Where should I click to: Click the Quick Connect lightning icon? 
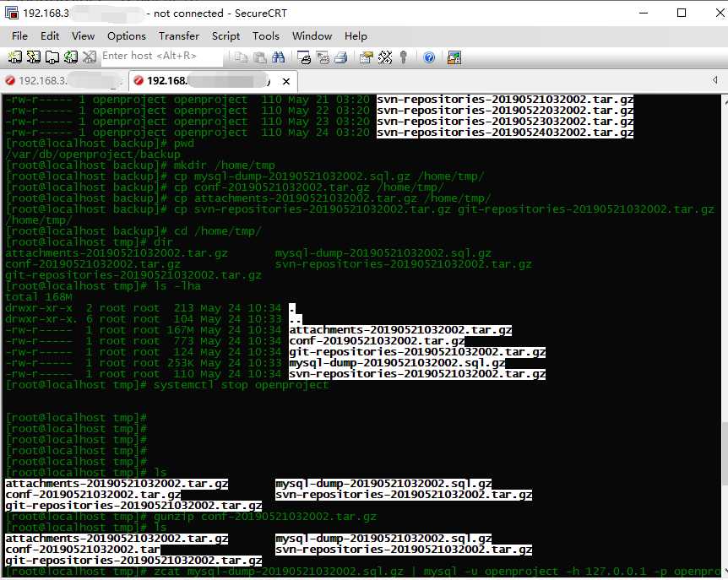34,57
